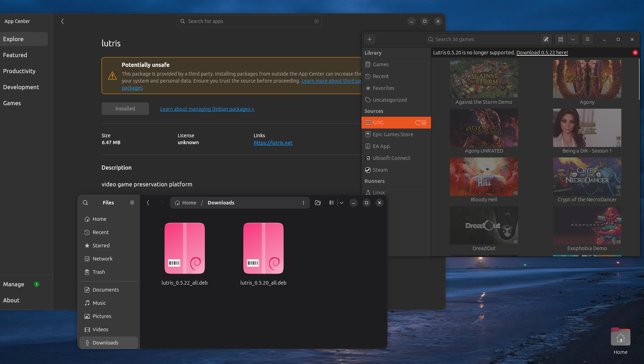The image size is (644, 364).
Task: Open the Files path bar three-dot menu
Action: [304, 203]
